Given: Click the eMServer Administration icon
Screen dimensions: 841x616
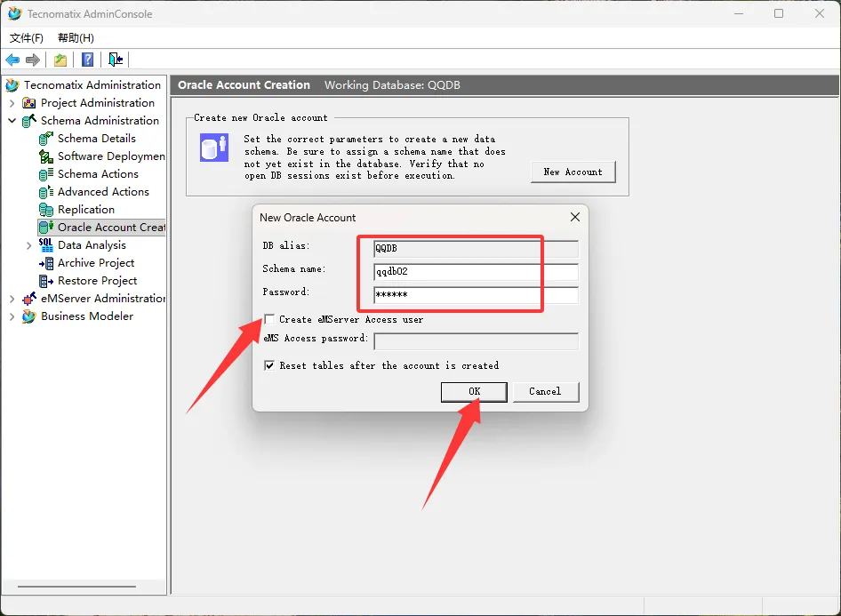Looking at the screenshot, I should [29, 299].
